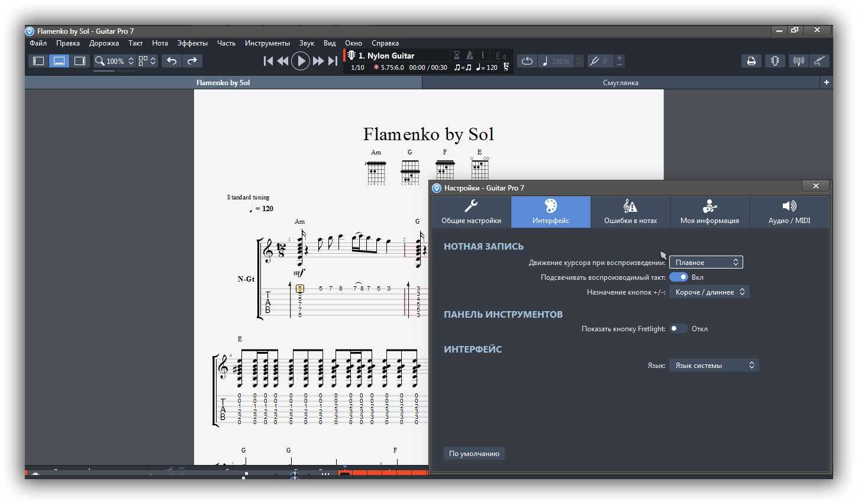Toggle highlight of the played bar switch

click(x=679, y=277)
